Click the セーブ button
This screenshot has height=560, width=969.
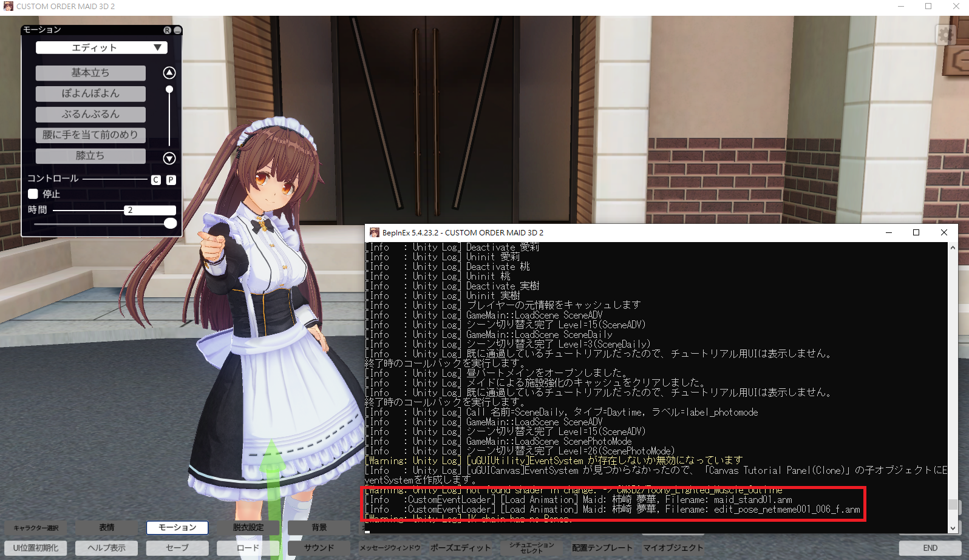(x=177, y=548)
